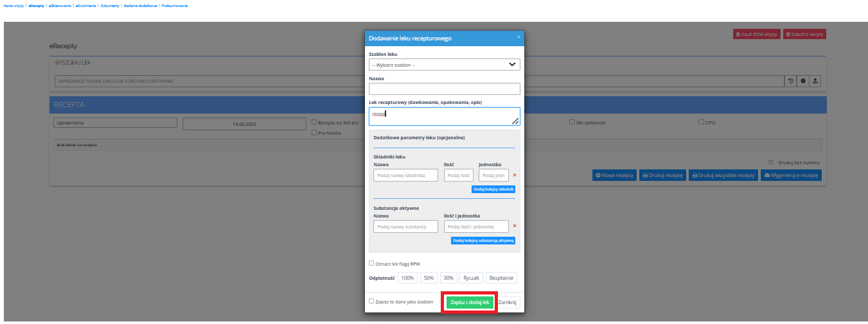The image size is (868, 324).
Task: Choose Ryczałt payment option
Action: pos(472,278)
